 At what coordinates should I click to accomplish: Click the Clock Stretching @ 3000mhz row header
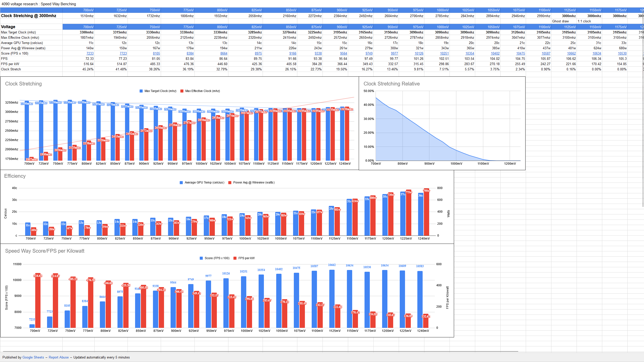coord(31,16)
